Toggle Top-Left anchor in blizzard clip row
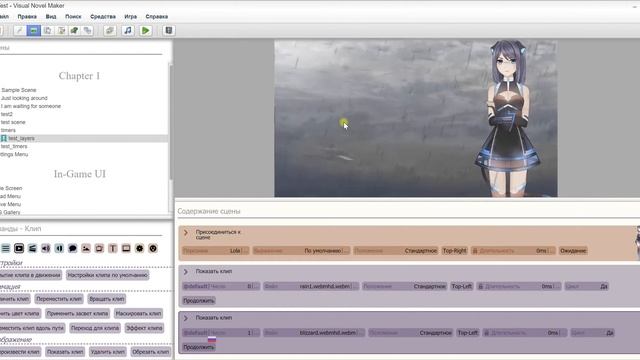Image resolution: width=640 pixels, height=360 pixels. [x=467, y=333]
